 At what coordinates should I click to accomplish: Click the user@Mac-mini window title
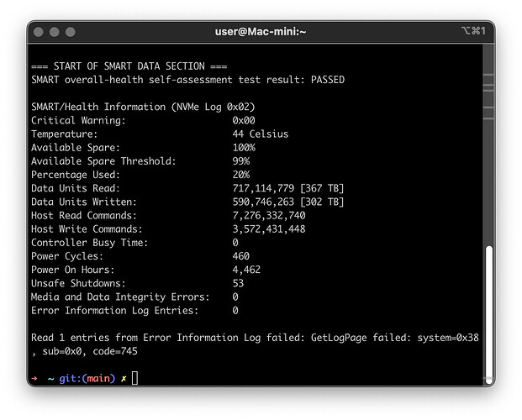pyautogui.click(x=261, y=32)
